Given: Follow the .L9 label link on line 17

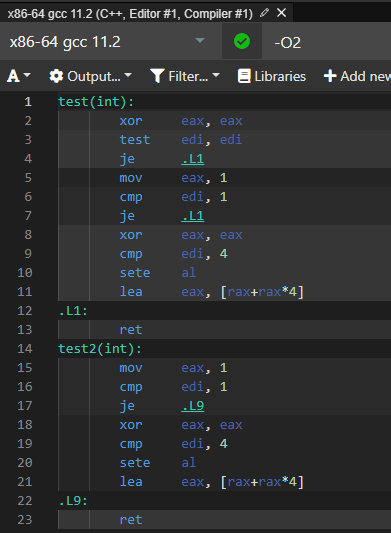Looking at the screenshot, I should click(192, 406).
